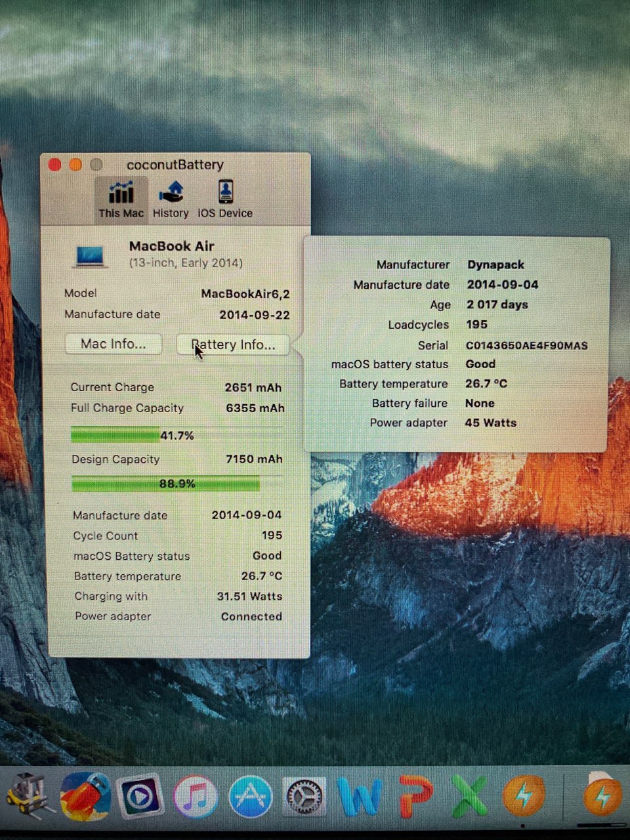Click the grey zoom button of coconutBattery

click(x=96, y=164)
